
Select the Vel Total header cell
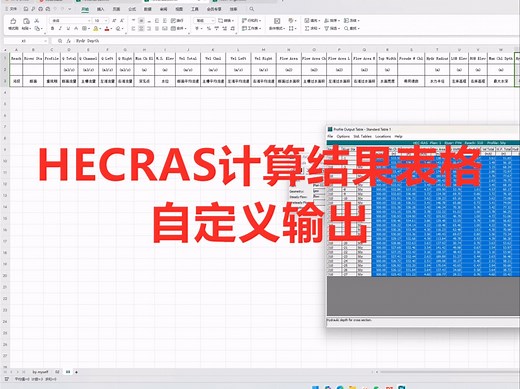click(188, 58)
